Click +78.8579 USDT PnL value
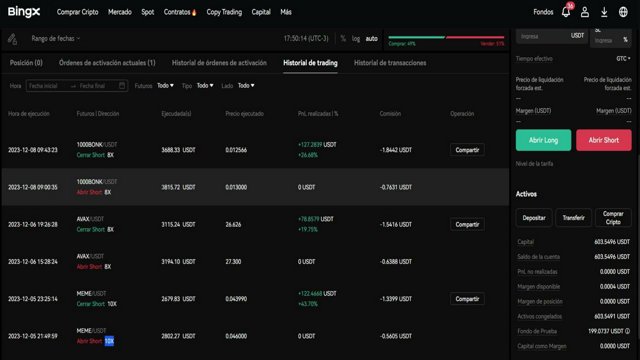This screenshot has height=360, width=640. (x=316, y=219)
